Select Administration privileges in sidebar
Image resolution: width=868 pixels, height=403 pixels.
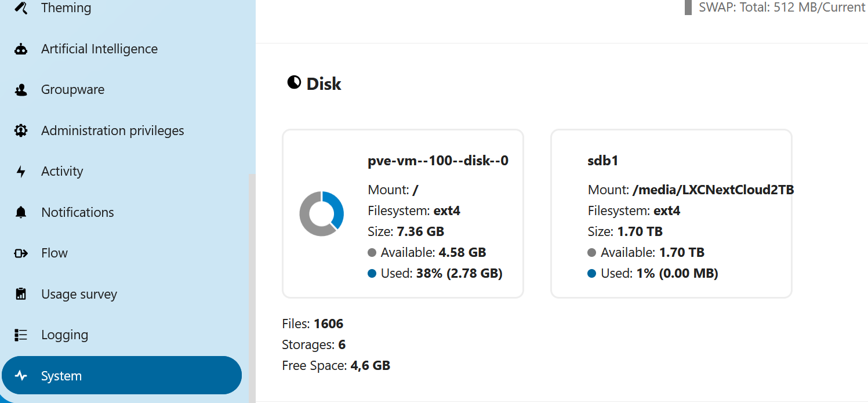click(112, 130)
